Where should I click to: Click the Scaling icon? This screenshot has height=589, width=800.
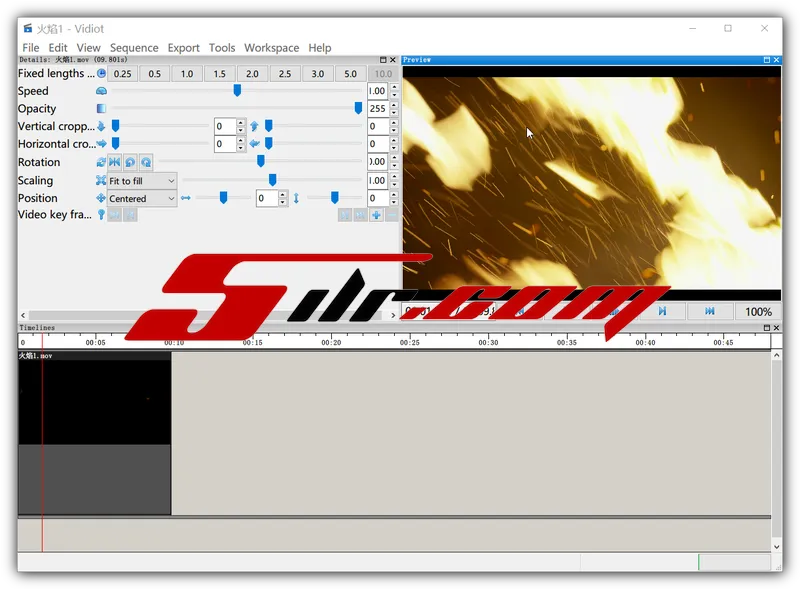pyautogui.click(x=101, y=180)
